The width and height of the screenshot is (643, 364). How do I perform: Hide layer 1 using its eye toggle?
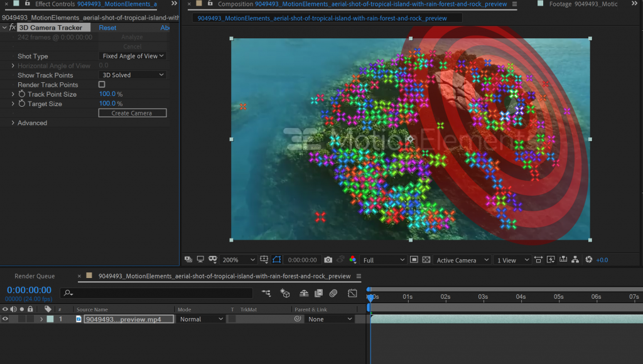click(x=6, y=319)
